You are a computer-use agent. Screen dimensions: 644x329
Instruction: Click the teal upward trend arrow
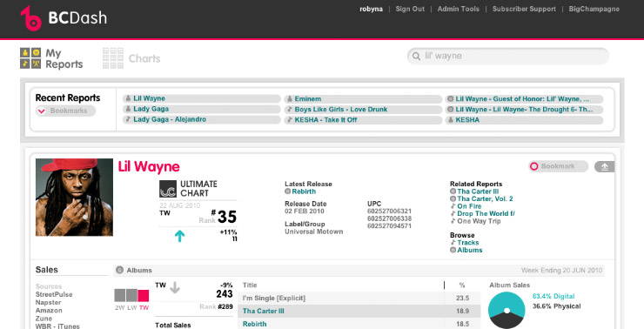[179, 236]
